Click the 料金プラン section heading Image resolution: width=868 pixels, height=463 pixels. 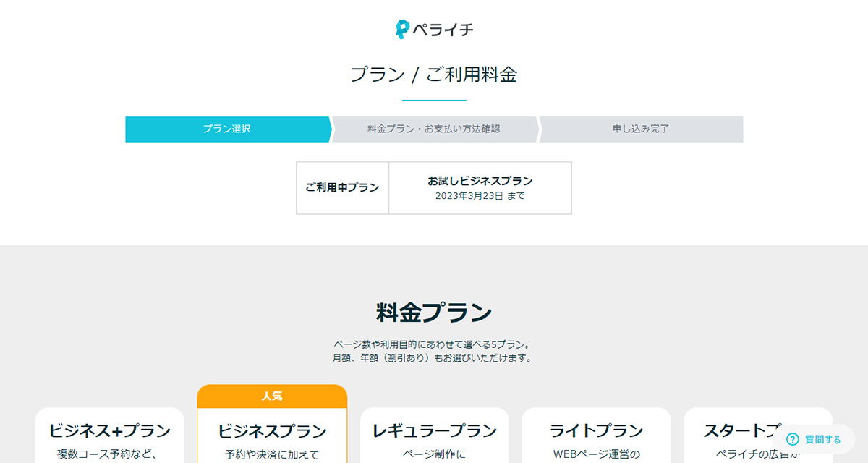434,313
